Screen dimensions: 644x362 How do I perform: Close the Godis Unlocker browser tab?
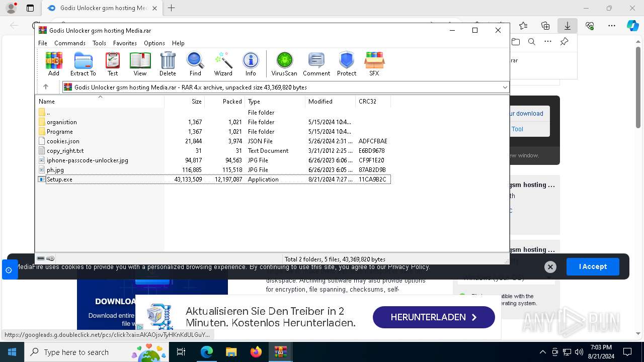(154, 8)
